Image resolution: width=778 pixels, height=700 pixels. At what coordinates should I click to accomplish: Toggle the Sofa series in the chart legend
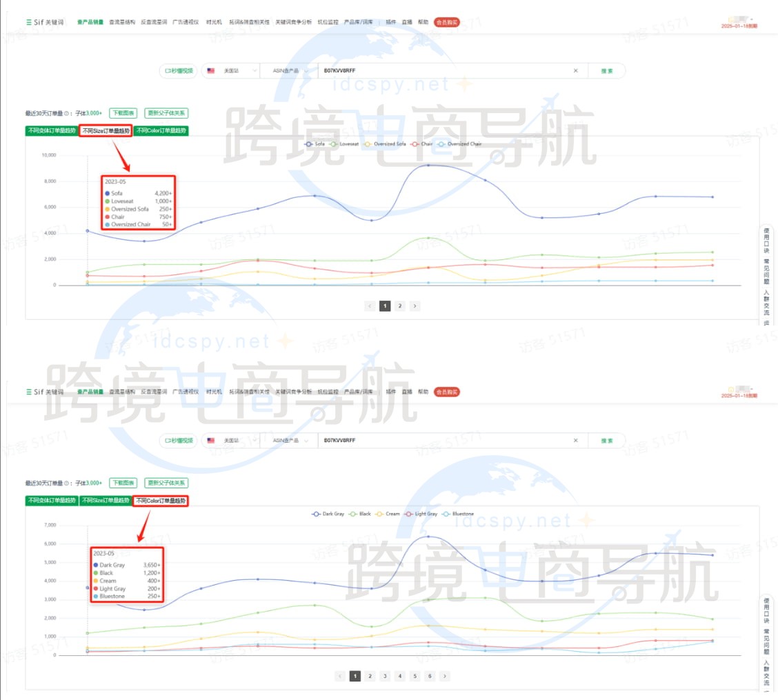(x=315, y=144)
